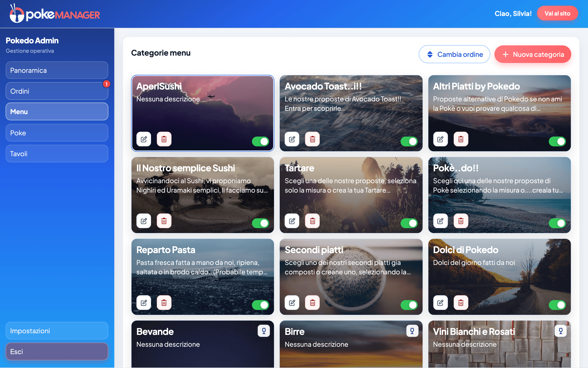The image size is (588, 368).
Task: Click the Cambia ordine button
Action: [454, 54]
